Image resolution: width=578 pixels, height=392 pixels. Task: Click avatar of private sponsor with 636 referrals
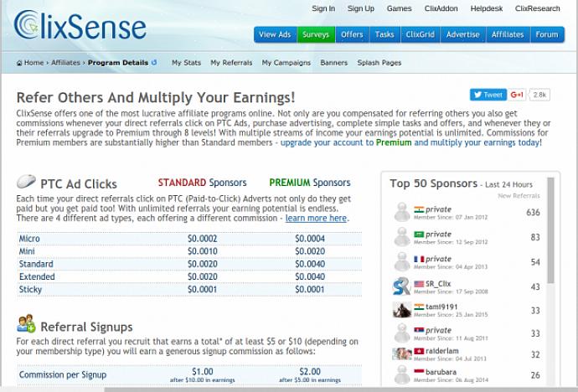click(402, 212)
